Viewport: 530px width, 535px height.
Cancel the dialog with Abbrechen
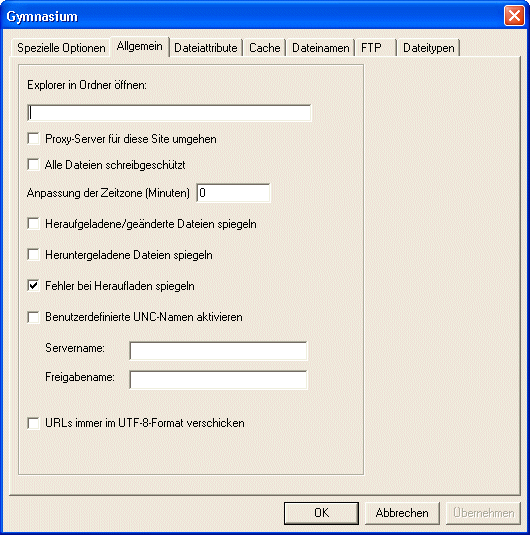(402, 513)
